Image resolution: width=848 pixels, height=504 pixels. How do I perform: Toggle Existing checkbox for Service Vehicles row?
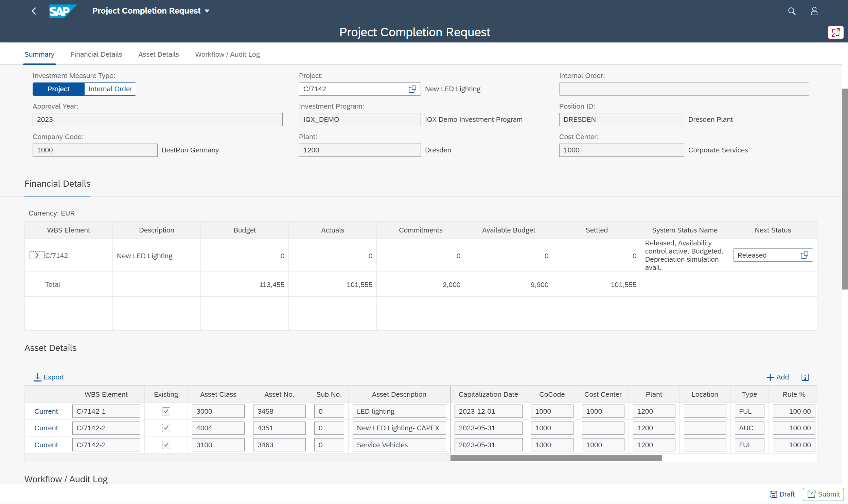point(166,445)
